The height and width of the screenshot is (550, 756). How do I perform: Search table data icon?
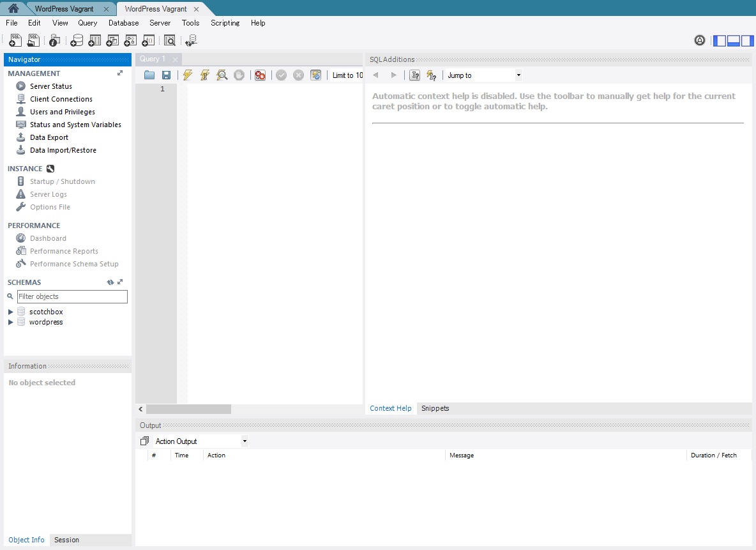[x=170, y=40]
